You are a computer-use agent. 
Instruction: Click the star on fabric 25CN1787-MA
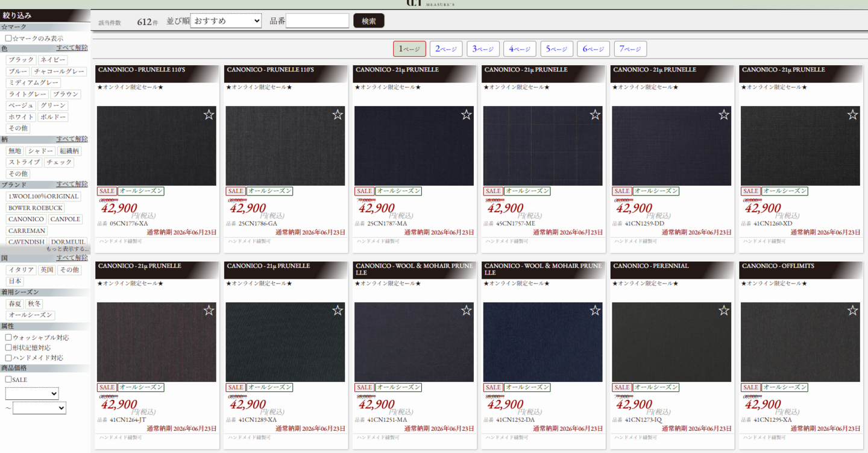(467, 115)
